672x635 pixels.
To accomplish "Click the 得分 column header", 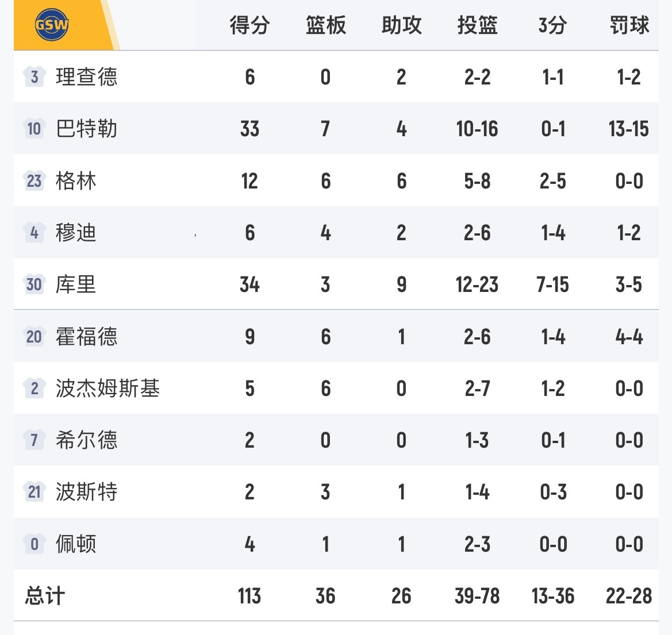I will pyautogui.click(x=249, y=25).
